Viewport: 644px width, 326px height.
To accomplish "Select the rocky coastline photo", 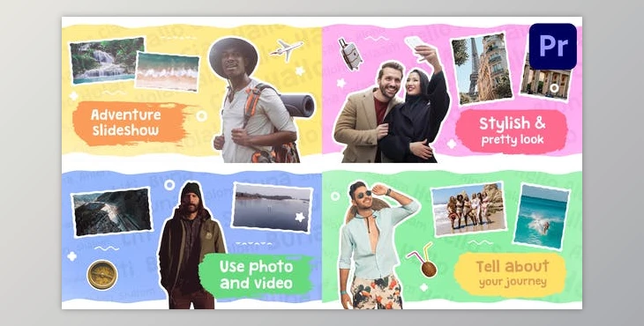I will 112,212.
